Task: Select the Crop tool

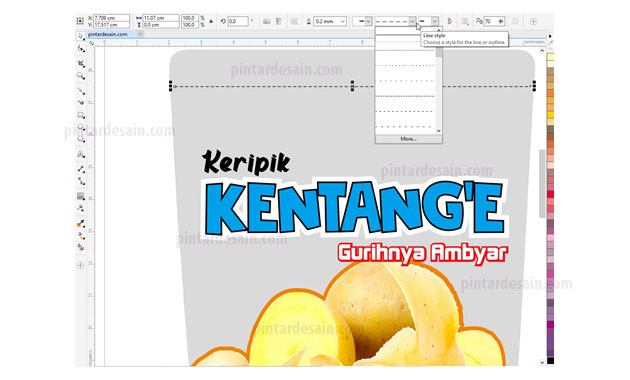Action: 81,63
